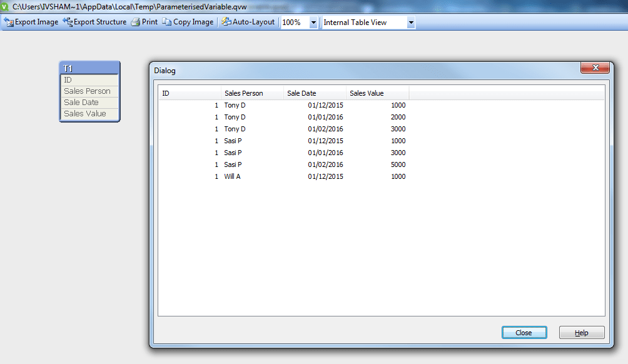Click Sasi P in the 01/12/2015 row
The height and width of the screenshot is (364, 628).
[233, 141]
